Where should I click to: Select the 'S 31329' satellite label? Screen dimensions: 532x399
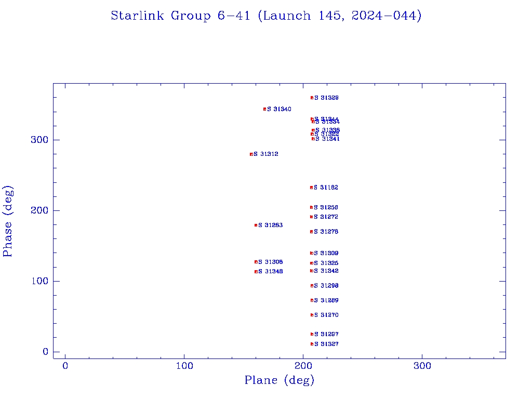[326, 98]
